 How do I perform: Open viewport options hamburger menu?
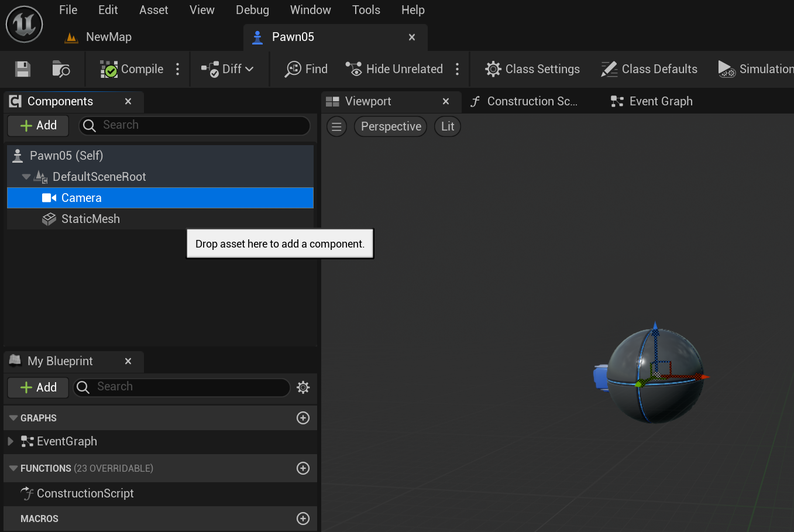click(x=336, y=126)
